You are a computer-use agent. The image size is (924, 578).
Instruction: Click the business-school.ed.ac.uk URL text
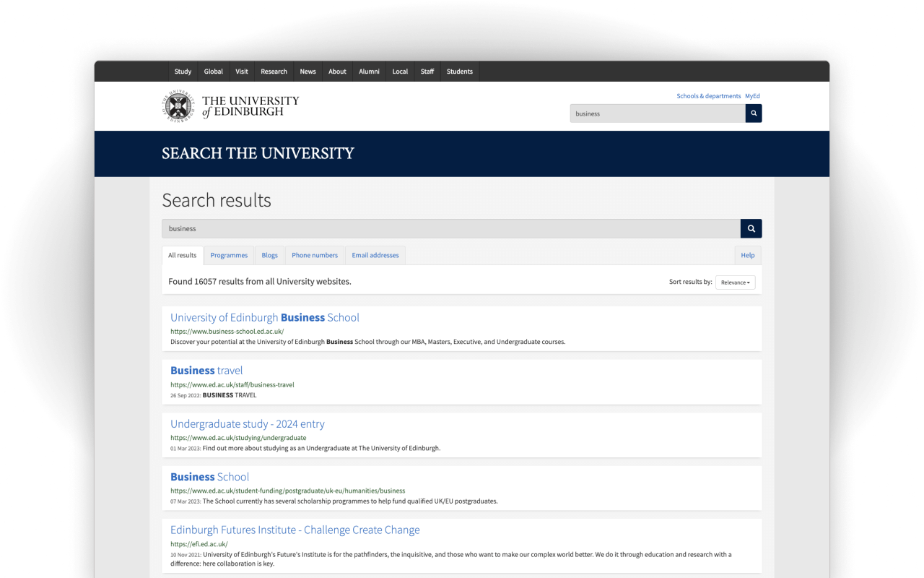pyautogui.click(x=227, y=332)
